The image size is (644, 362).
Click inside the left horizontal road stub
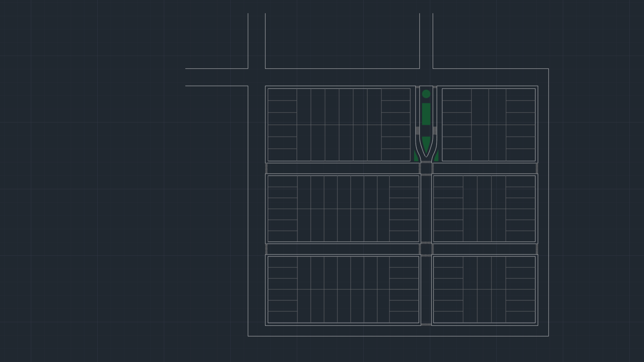tap(217, 77)
